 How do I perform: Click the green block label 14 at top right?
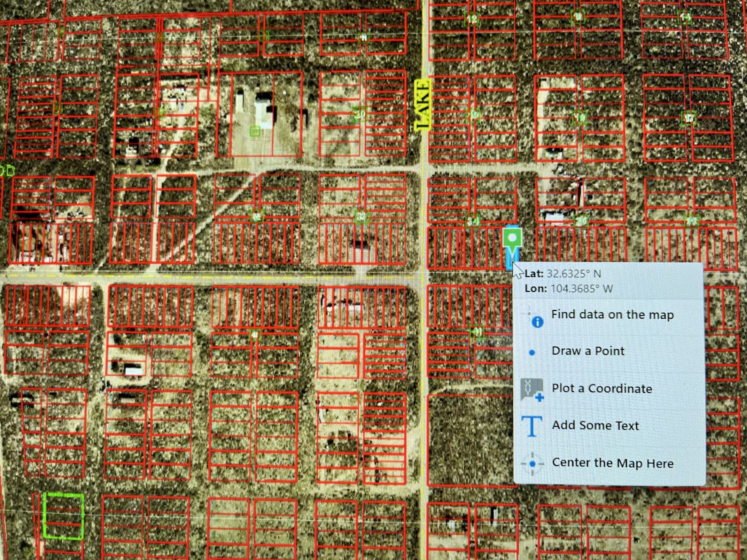pos(685,17)
